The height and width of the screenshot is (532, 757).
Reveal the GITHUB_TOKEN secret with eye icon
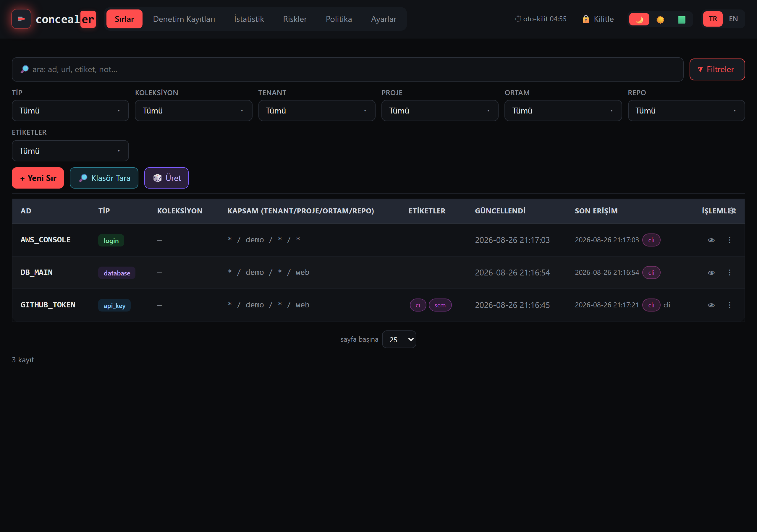(x=711, y=306)
